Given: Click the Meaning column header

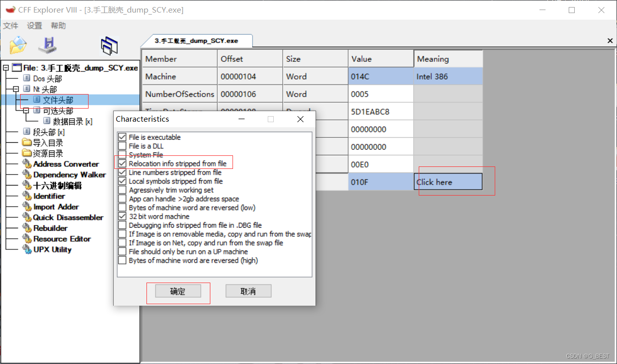Looking at the screenshot, I should coord(448,59).
